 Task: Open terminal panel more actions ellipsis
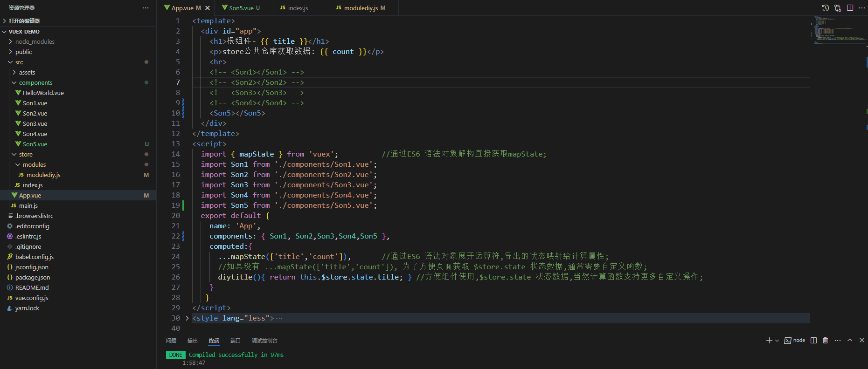[x=838, y=341]
